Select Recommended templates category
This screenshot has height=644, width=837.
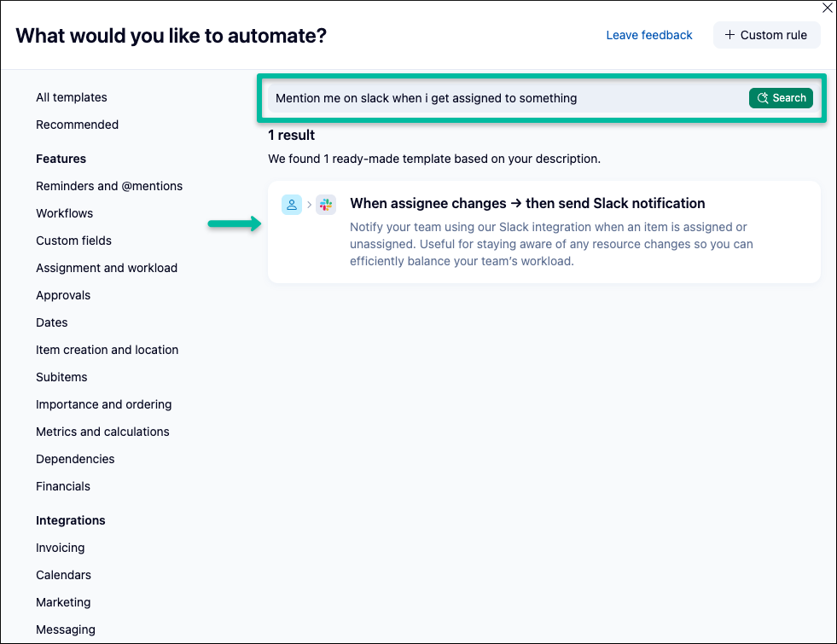(x=77, y=125)
